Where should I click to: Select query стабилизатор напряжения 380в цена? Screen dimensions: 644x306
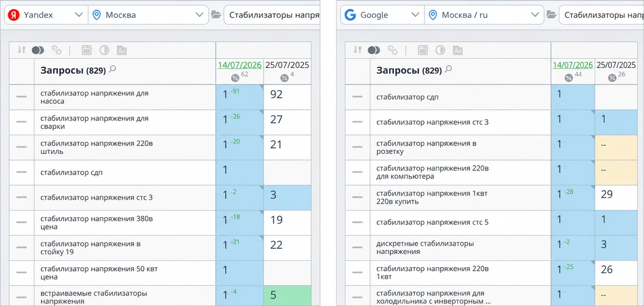[97, 223]
